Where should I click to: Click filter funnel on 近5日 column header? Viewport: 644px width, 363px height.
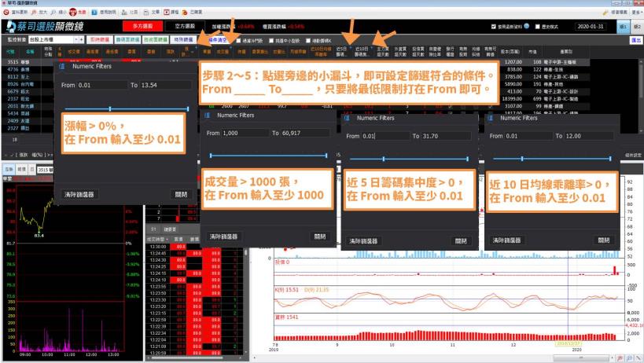(350, 47)
